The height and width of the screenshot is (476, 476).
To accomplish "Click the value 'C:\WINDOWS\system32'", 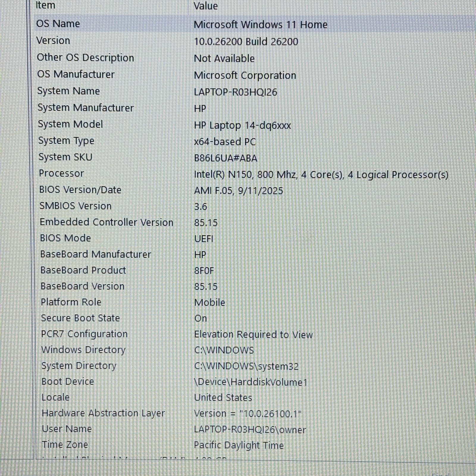I will (246, 366).
